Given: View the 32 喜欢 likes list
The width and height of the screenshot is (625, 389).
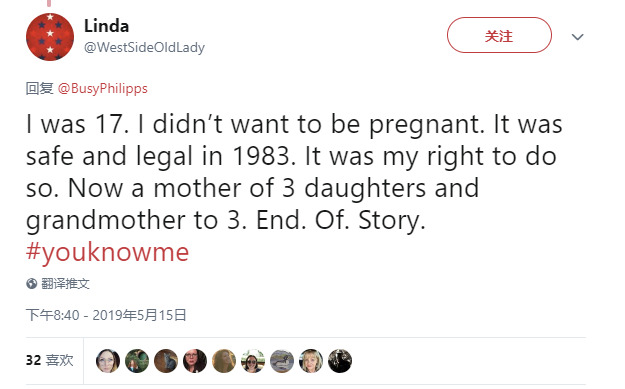Looking at the screenshot, I should tap(50, 360).
